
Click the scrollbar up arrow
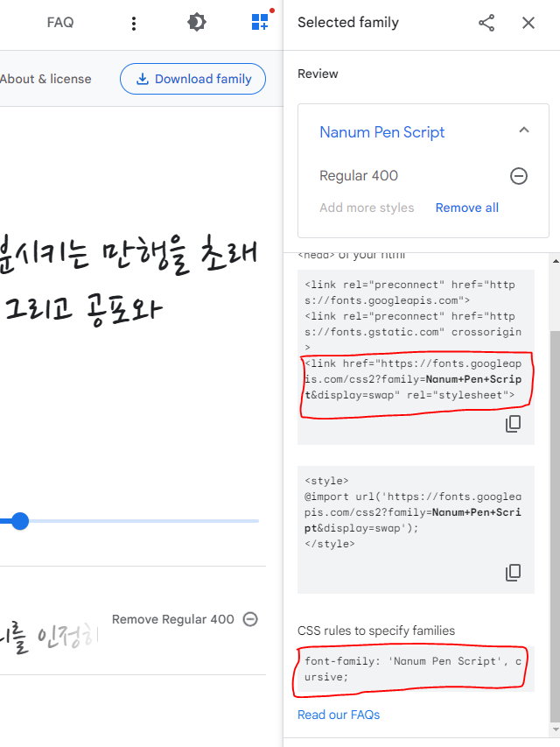[556, 261]
